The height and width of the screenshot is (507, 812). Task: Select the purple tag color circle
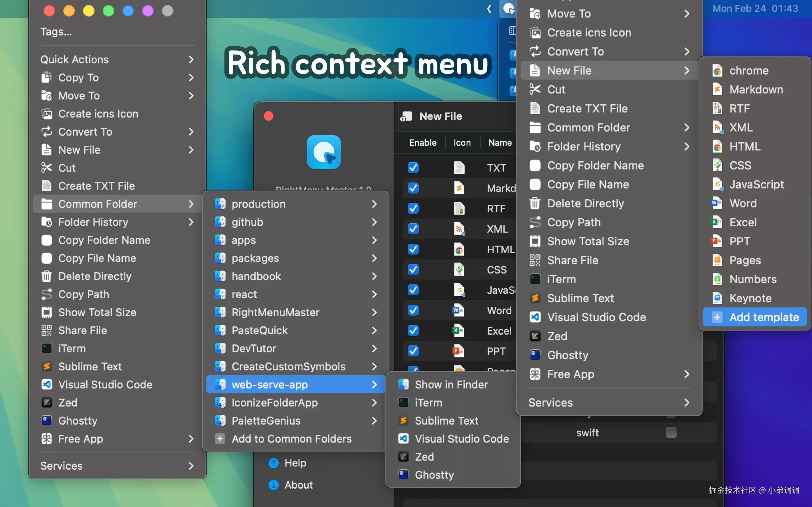pos(148,11)
